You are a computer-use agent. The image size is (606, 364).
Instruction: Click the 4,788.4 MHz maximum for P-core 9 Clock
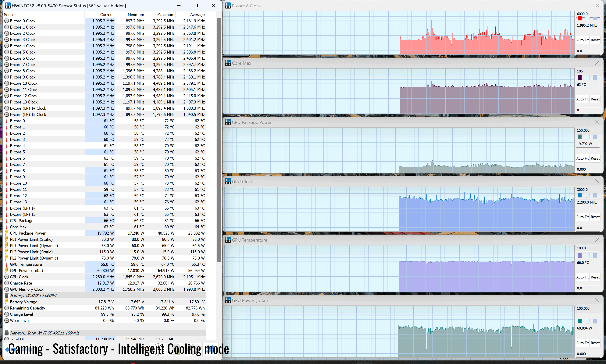tap(163, 77)
